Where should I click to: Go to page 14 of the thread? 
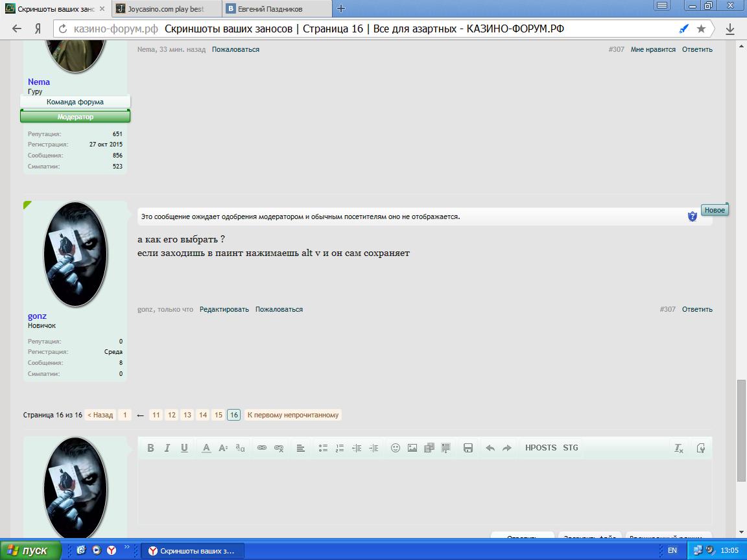(x=203, y=415)
